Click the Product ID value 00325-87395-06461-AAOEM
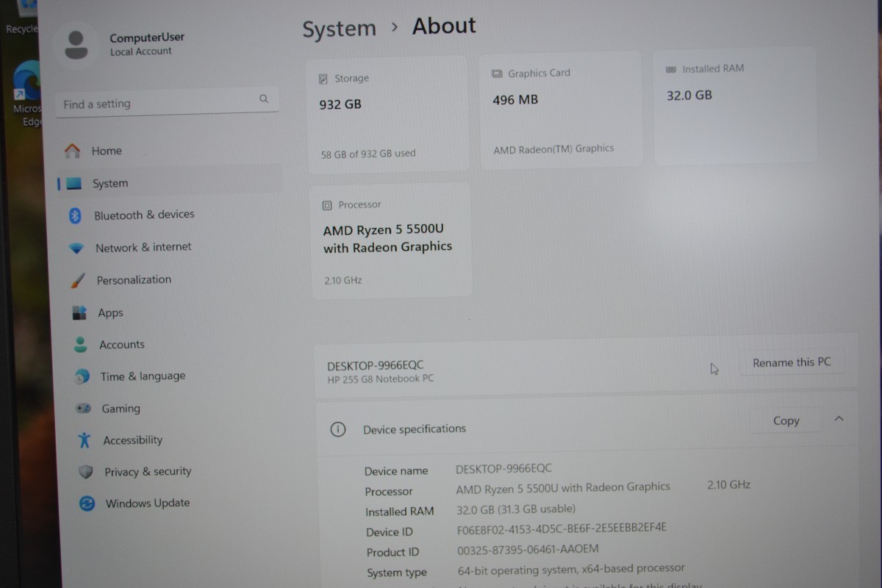This screenshot has width=882, height=588. coord(528,548)
